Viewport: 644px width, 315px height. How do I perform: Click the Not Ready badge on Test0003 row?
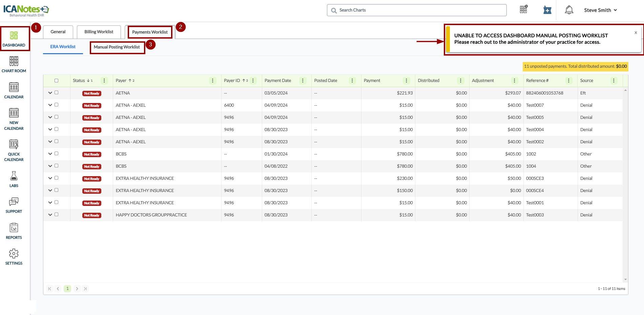click(x=92, y=215)
